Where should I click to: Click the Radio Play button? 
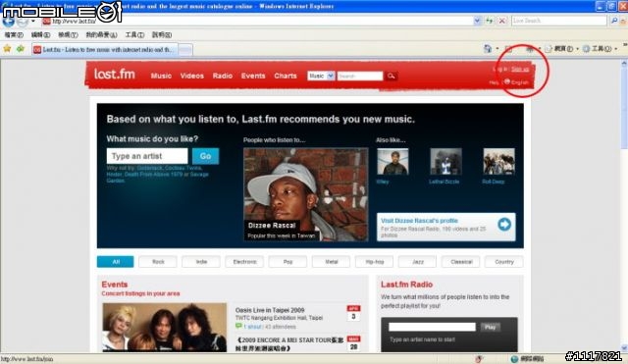tap(491, 327)
